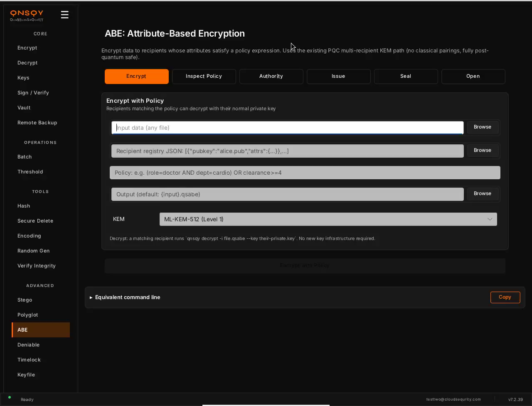The width and height of the screenshot is (532, 406).
Task: Select the Open tab
Action: click(473, 77)
